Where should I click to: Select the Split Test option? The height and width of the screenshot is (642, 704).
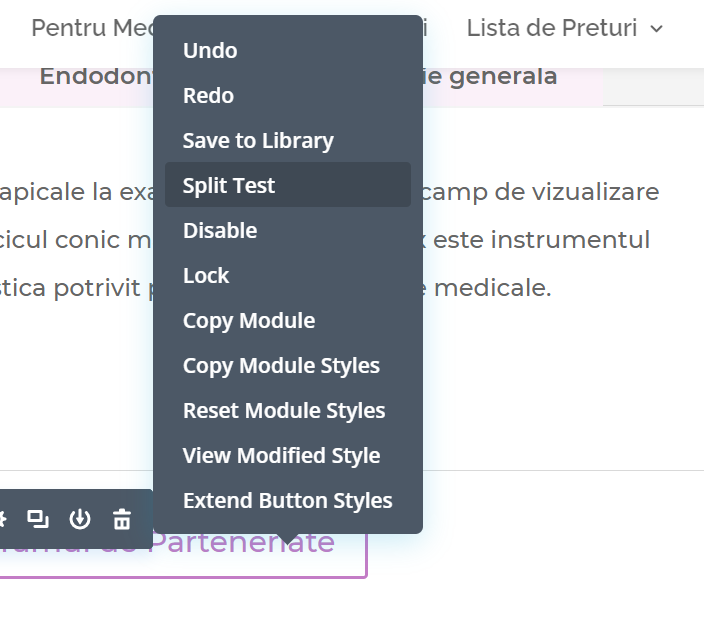(229, 185)
